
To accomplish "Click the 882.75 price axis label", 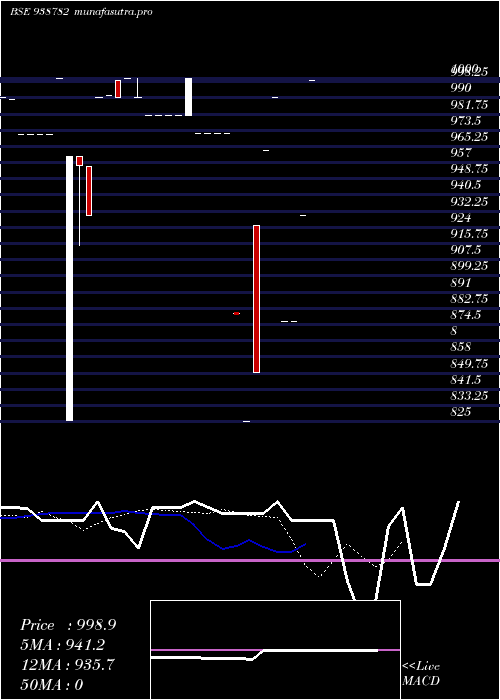I will coord(469,298).
